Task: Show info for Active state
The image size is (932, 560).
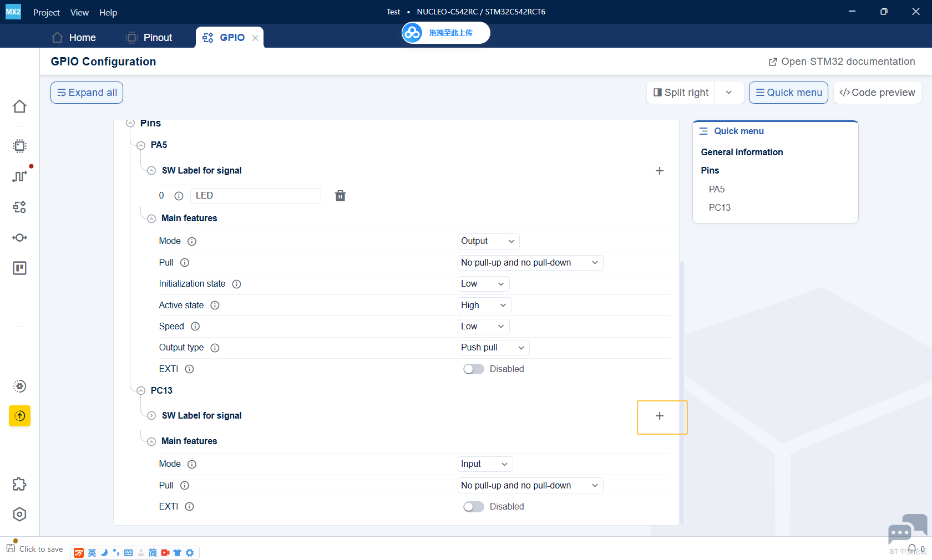Action: click(x=215, y=306)
